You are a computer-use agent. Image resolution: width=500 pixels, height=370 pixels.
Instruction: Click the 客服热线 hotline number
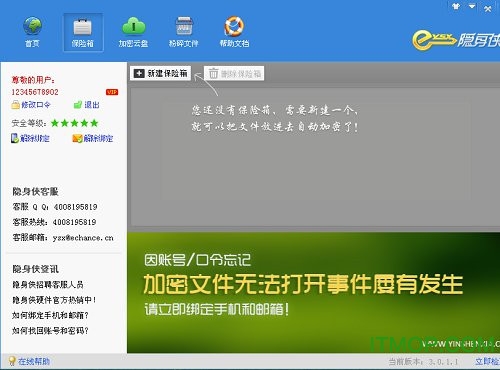click(75, 222)
